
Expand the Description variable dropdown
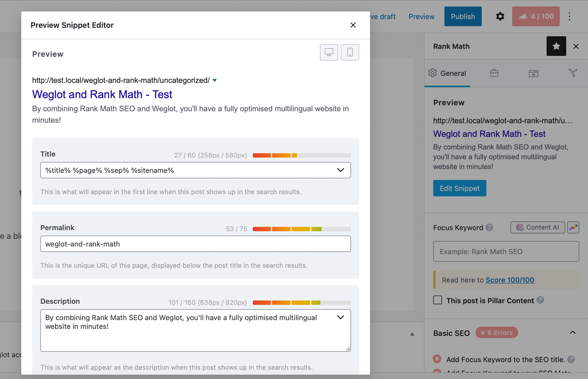(x=340, y=317)
